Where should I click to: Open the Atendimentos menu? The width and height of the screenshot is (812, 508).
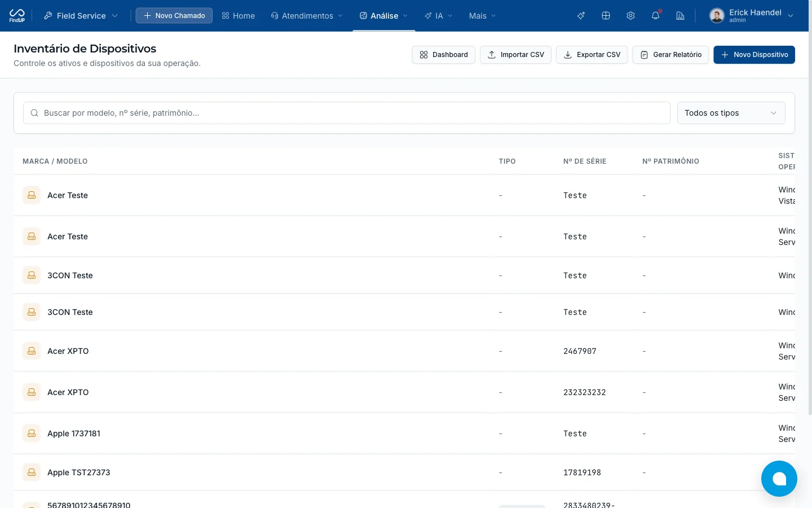pyautogui.click(x=306, y=16)
